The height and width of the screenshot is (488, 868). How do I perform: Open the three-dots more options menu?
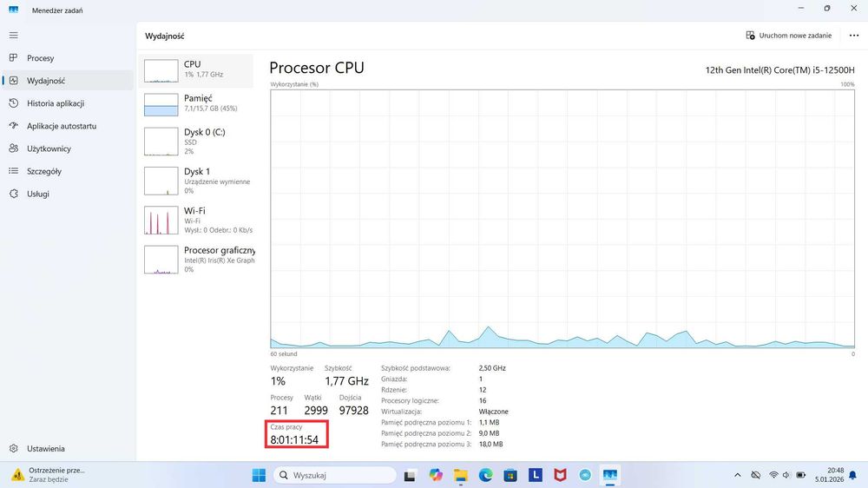click(854, 36)
